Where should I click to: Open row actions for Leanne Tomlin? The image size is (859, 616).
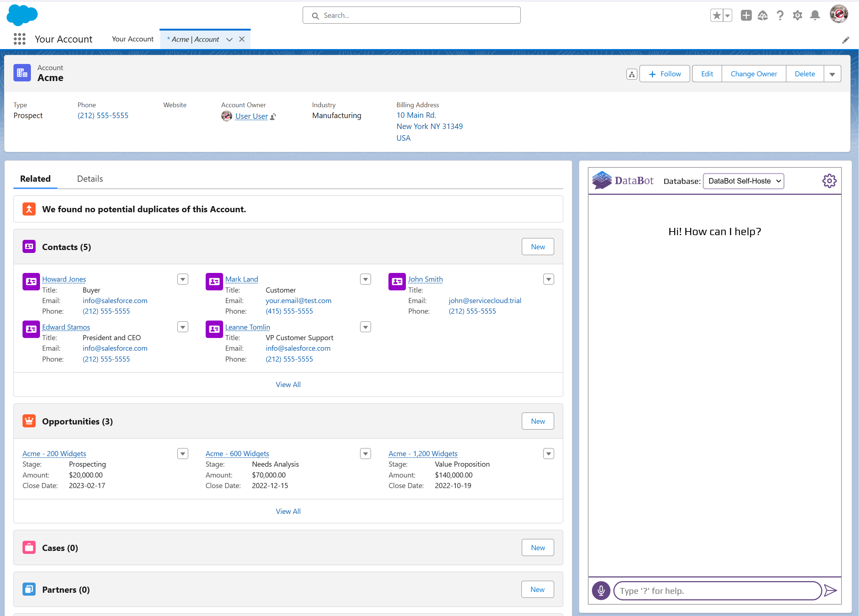point(366,327)
